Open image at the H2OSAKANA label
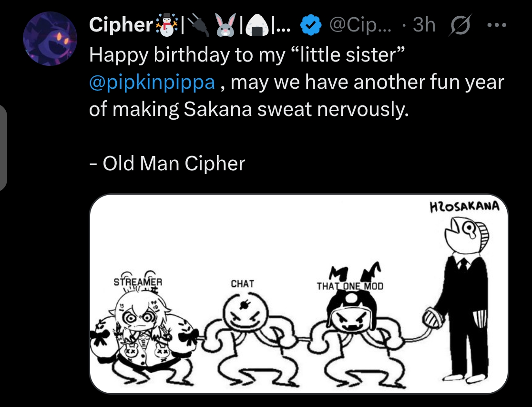532x407 pixels. click(x=465, y=207)
